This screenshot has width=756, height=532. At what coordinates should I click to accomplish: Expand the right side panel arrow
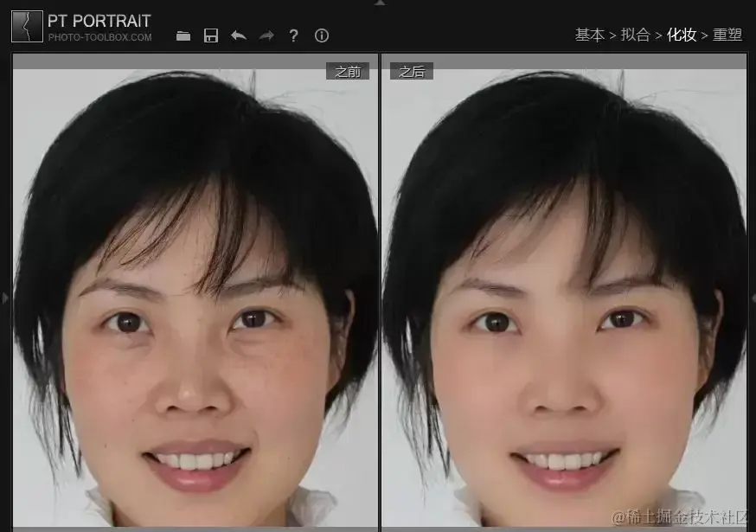pos(753,298)
